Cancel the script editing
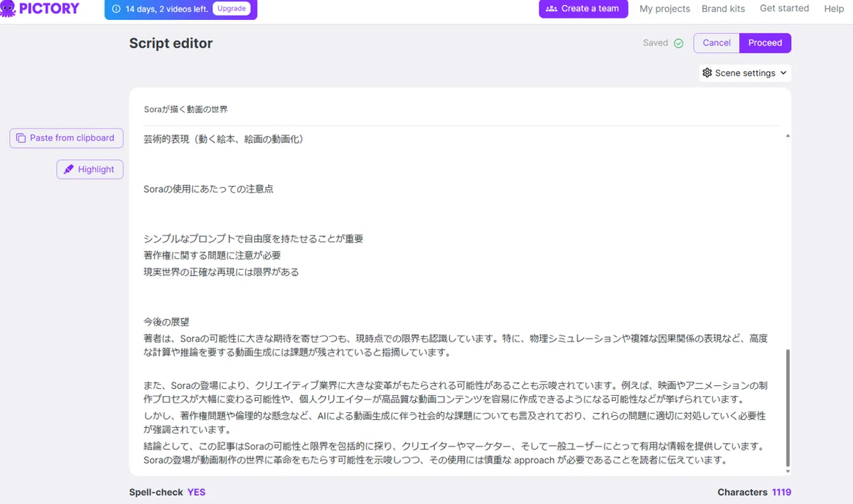 [717, 43]
